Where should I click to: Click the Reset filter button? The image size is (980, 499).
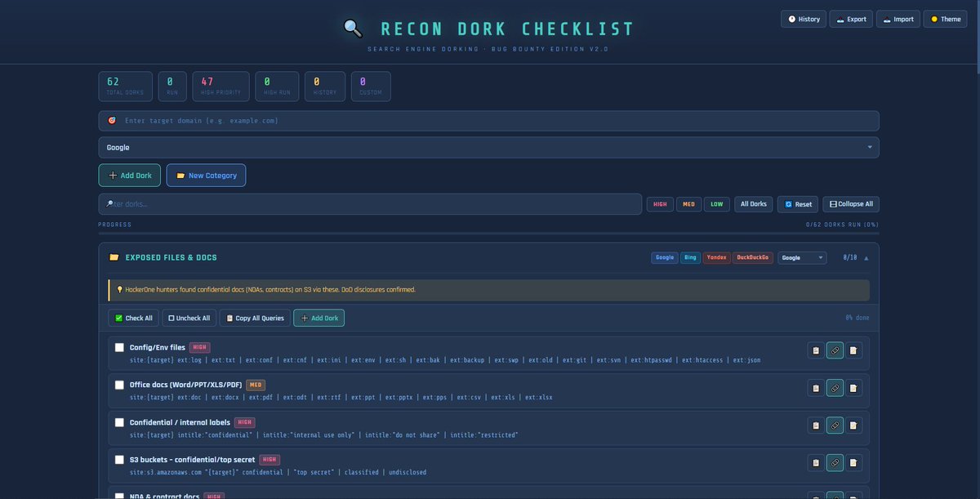pos(798,204)
